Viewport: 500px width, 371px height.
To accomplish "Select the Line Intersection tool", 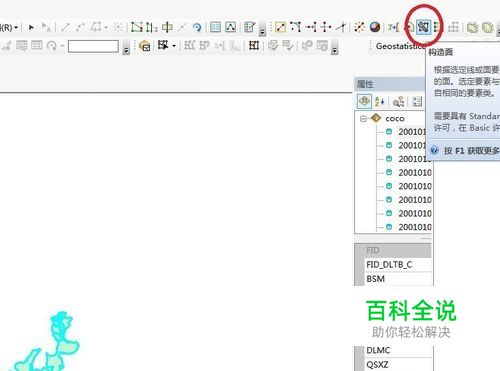I will [341, 27].
